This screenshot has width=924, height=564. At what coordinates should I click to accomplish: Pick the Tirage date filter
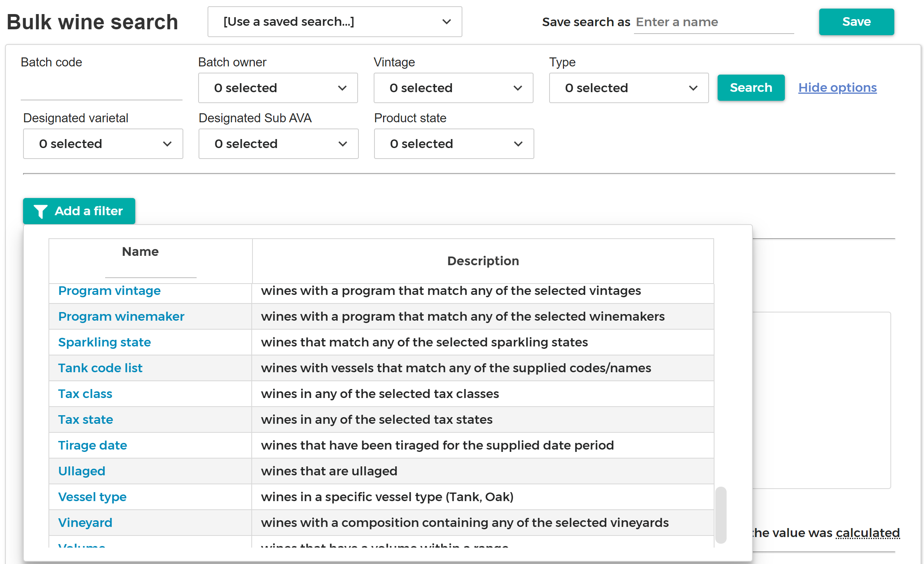tap(93, 445)
